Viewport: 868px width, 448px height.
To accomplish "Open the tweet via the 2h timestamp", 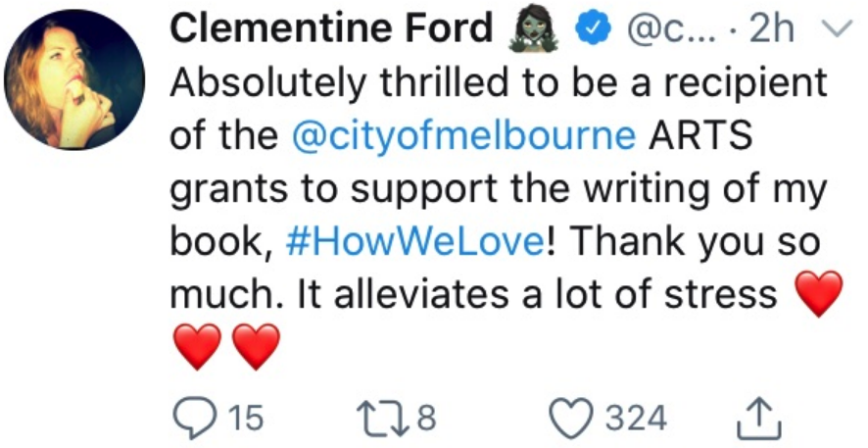I will click(x=771, y=30).
